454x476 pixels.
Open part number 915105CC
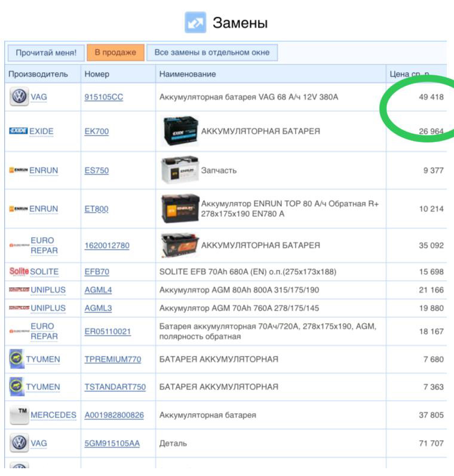click(x=103, y=97)
